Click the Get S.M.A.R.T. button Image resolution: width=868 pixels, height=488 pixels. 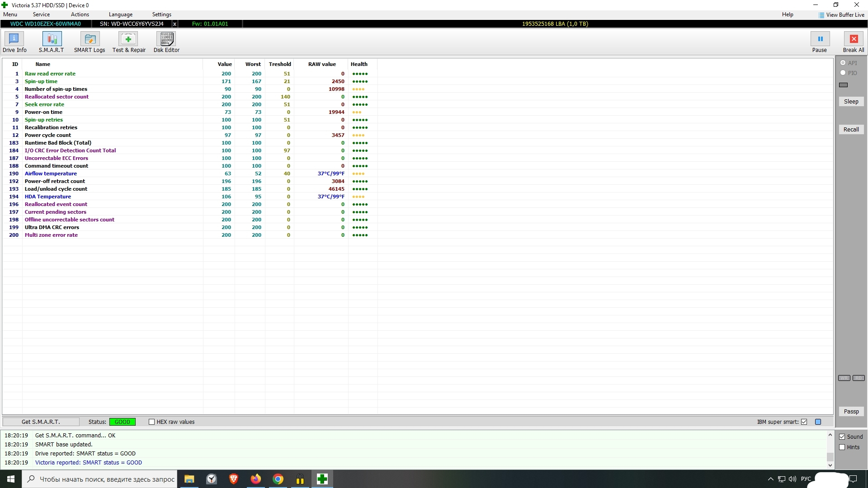tap(41, 422)
